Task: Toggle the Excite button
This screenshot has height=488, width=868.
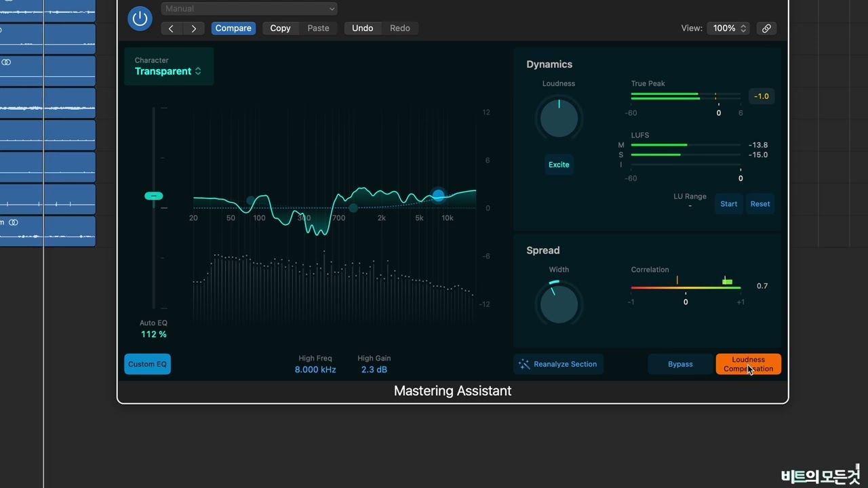Action: click(x=559, y=165)
